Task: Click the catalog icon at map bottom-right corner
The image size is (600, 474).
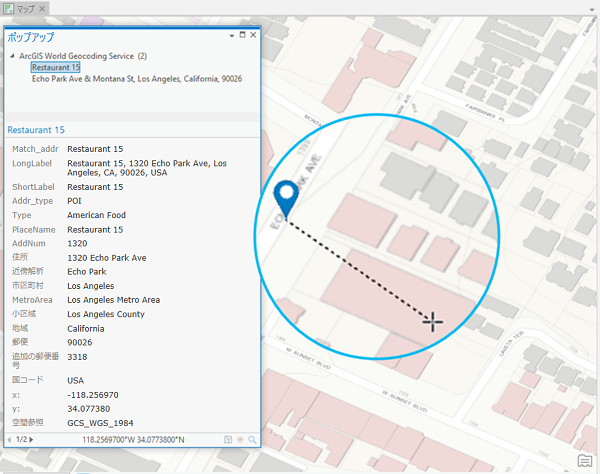Action: (583, 460)
